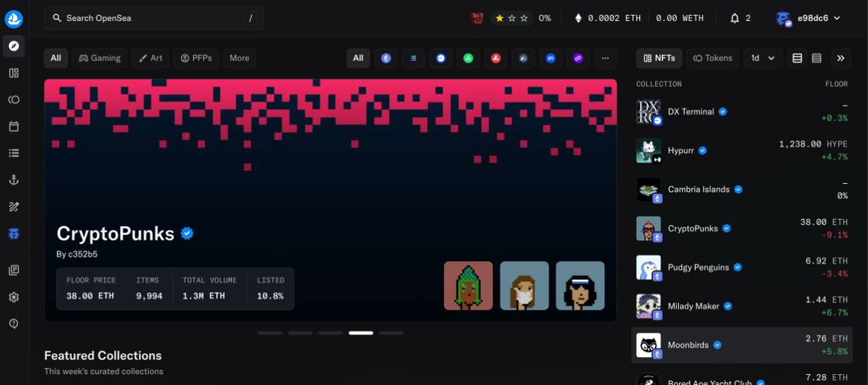Switch to the compact table view icon
This screenshot has width=868, height=385.
click(797, 58)
